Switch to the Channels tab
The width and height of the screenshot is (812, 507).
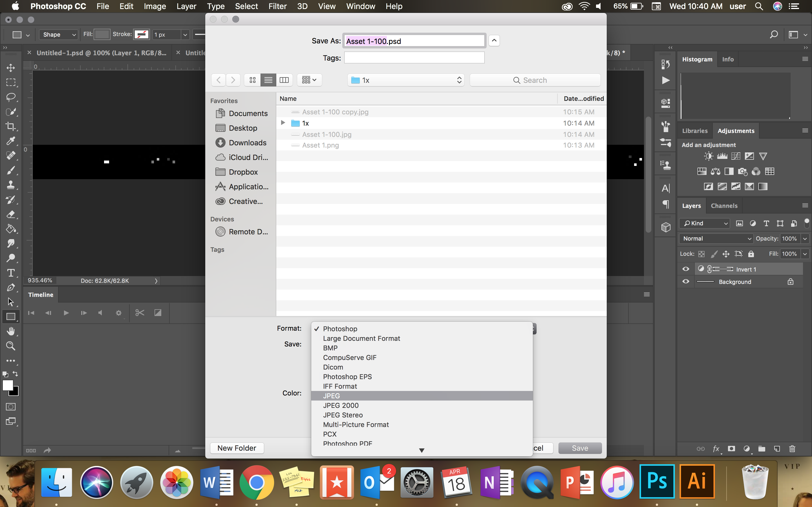724,205
